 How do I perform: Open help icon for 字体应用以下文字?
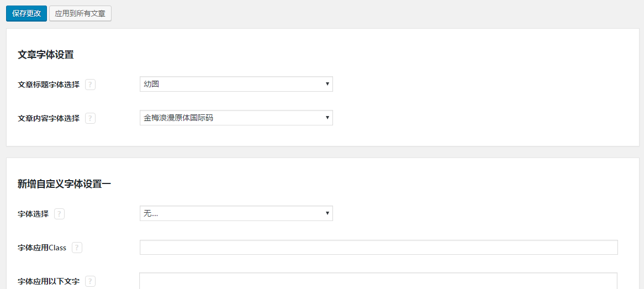(x=91, y=281)
